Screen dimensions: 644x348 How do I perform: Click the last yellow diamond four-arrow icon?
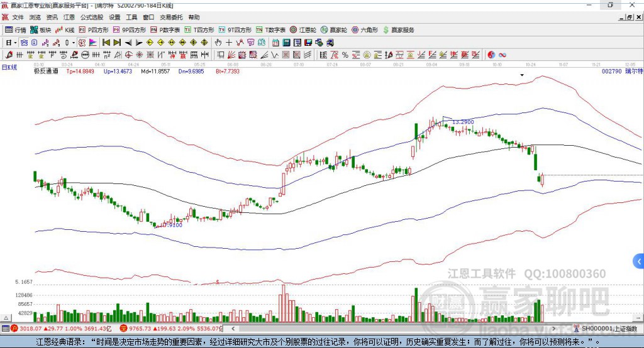[x=204, y=43]
